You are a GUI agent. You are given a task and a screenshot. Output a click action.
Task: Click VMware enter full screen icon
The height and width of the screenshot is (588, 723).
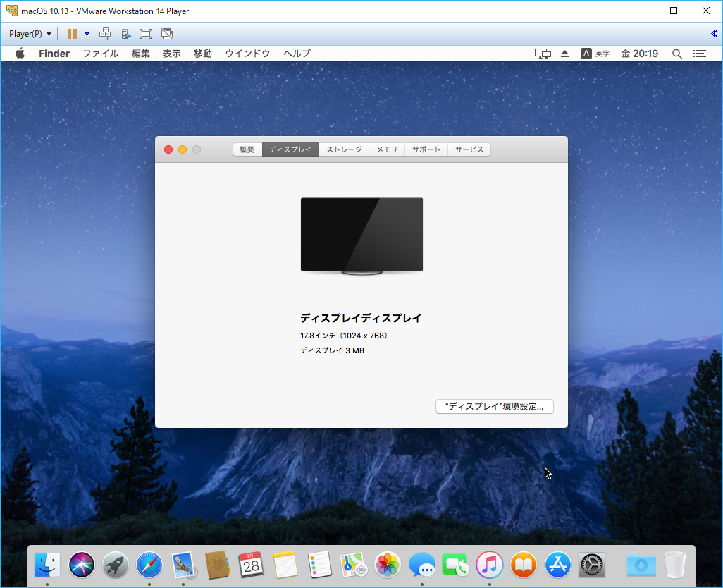point(146,34)
